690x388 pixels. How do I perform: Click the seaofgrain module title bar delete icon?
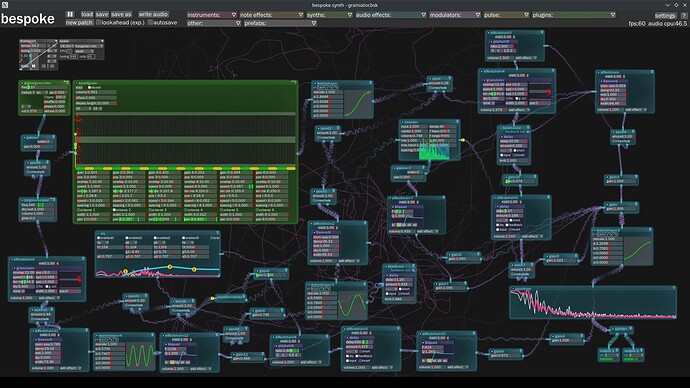coord(294,83)
